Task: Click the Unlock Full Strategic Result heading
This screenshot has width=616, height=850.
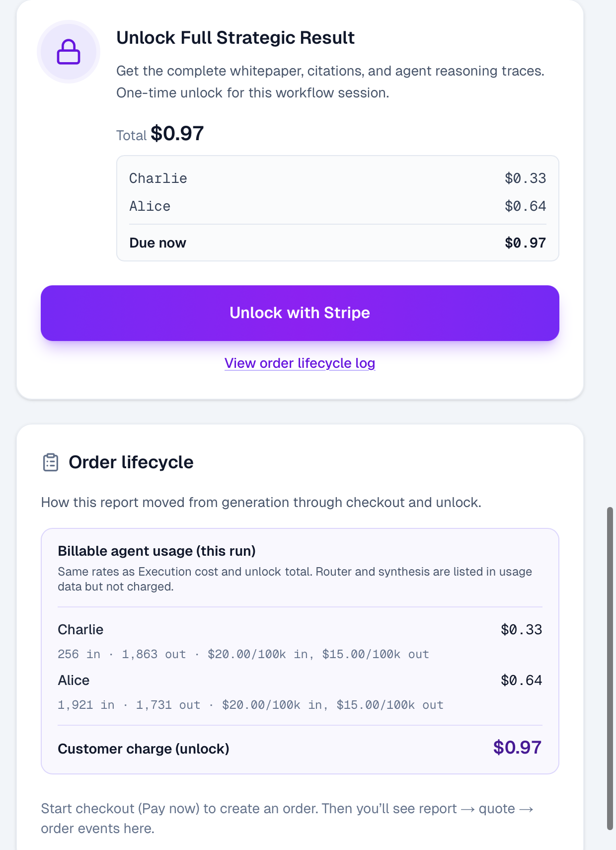Action: point(235,38)
